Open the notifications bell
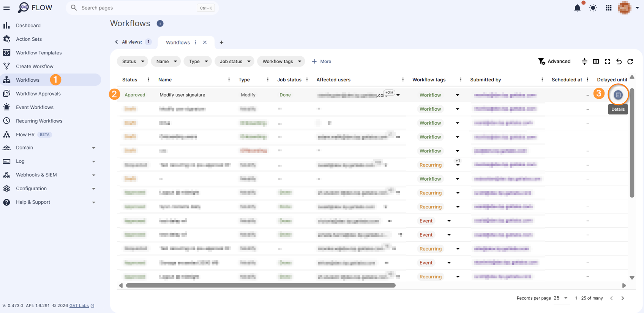The image size is (644, 313). point(577,8)
